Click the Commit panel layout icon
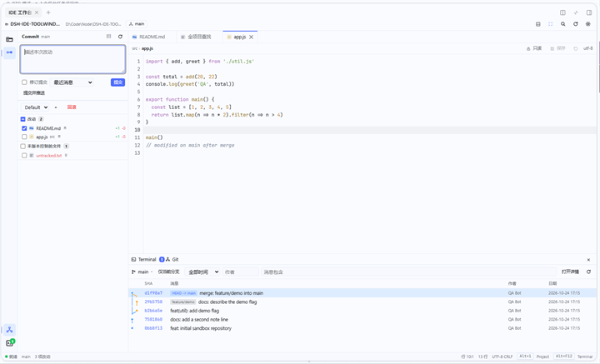The width and height of the screenshot is (600, 364). (108, 37)
